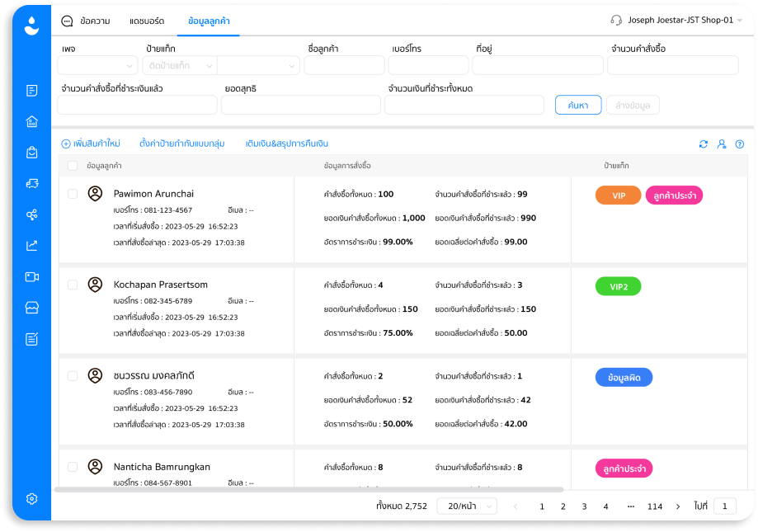
Task: Open the video camera sidebar icon
Action: [32, 277]
